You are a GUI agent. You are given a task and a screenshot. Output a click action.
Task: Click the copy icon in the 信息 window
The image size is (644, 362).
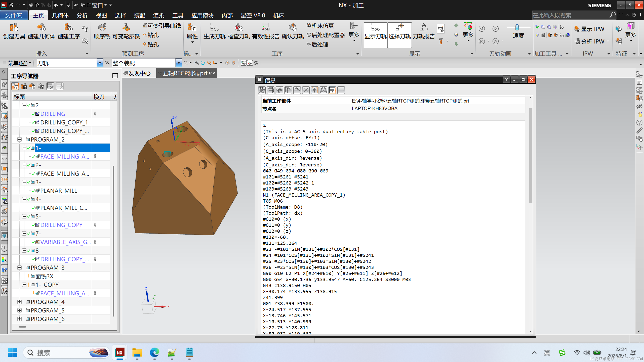point(288,90)
